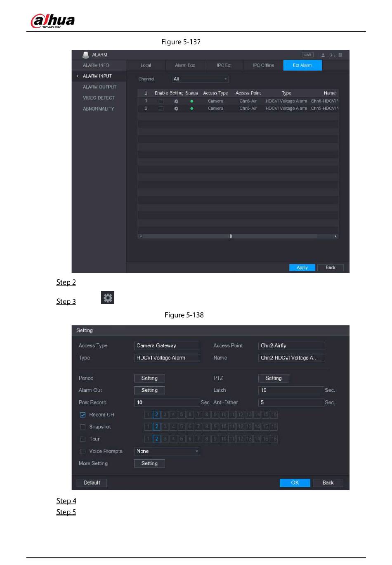The image size is (392, 565).
Task: Click the Latch input field showing 10
Action: 291,390
